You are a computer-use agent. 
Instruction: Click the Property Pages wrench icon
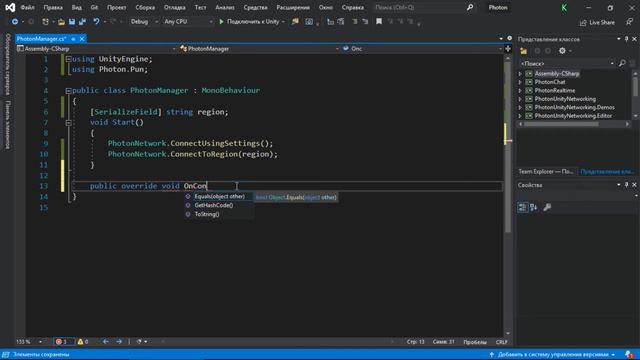(x=547, y=207)
